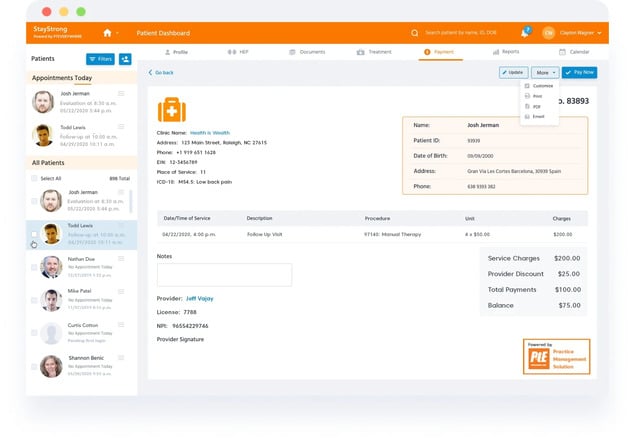Click the search patient input field
Image resolution: width=635 pixels, height=443 pixels.
click(460, 32)
